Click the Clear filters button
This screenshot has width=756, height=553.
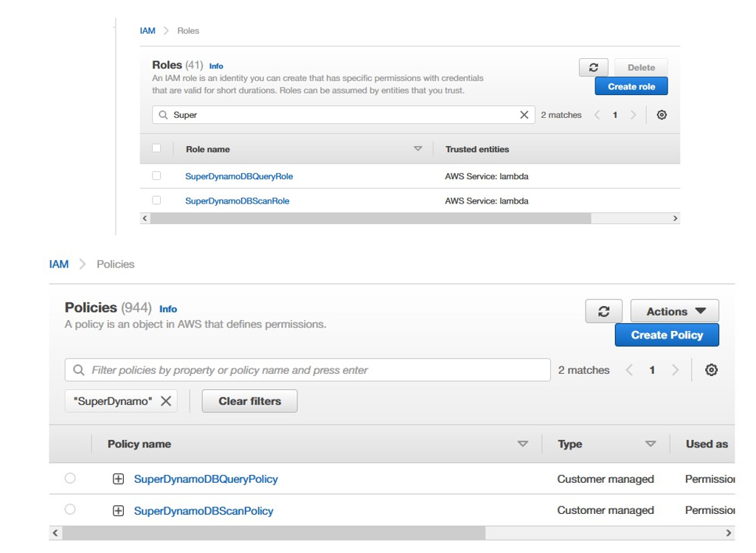point(250,401)
